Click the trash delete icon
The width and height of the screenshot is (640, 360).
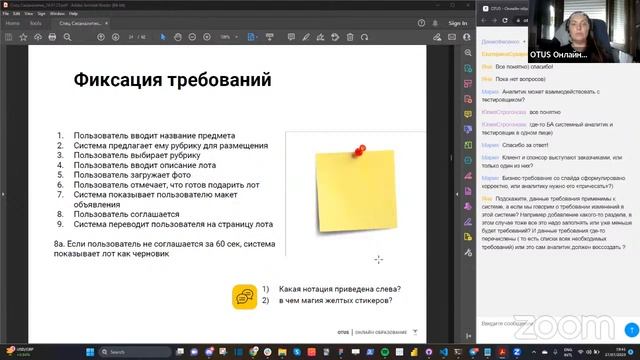point(350,37)
